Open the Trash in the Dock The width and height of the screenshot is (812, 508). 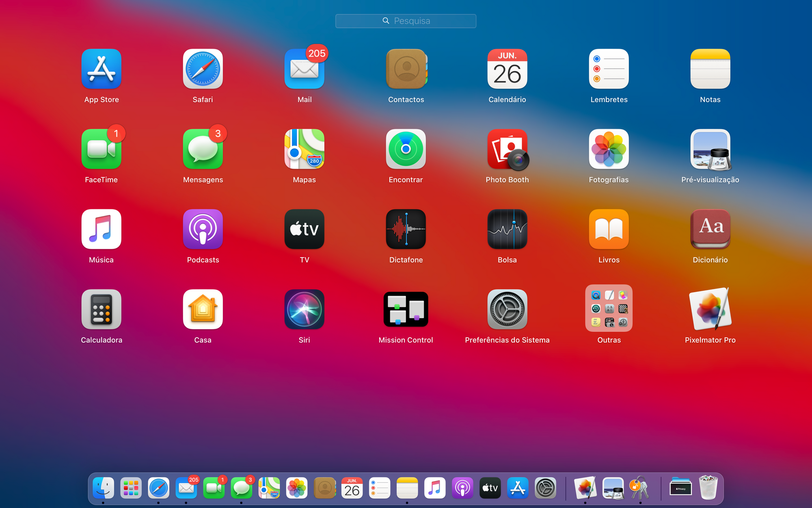(708, 488)
